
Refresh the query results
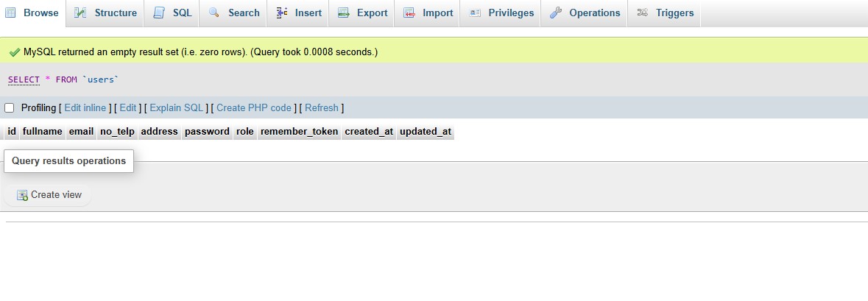pyautogui.click(x=322, y=108)
